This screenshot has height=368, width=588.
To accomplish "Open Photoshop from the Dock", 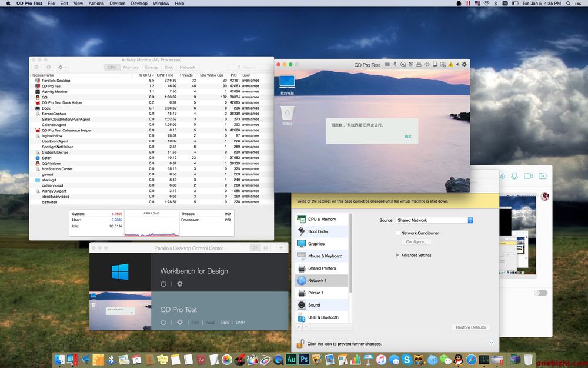I will point(304,359).
